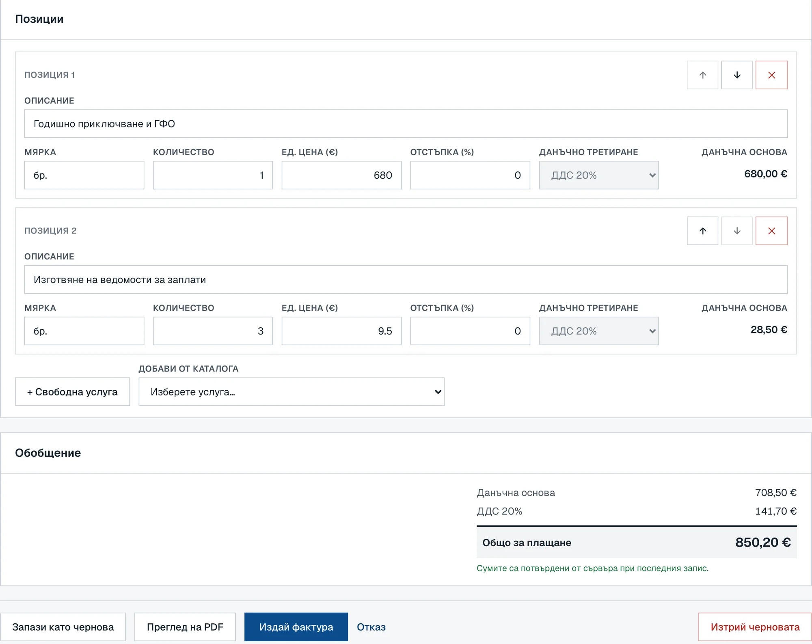Move Позиция 2 down with arrow icon
Screen dimensions: 812x644
click(737, 231)
